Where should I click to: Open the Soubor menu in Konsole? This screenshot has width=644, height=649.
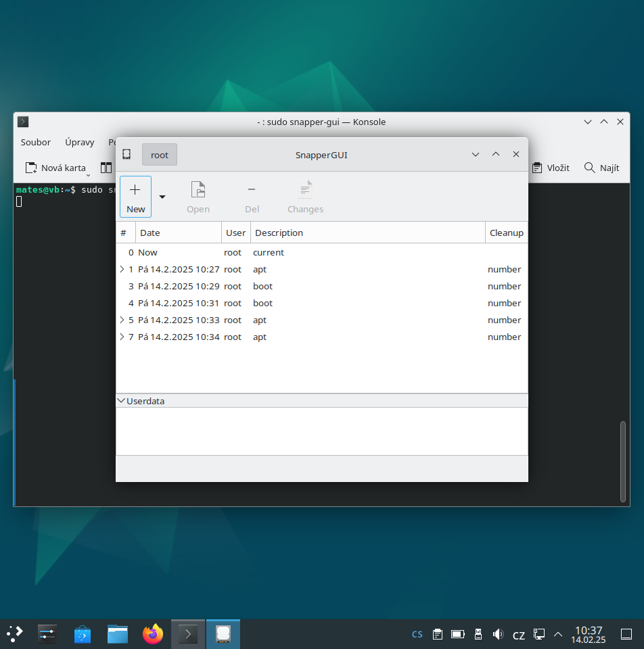point(36,142)
